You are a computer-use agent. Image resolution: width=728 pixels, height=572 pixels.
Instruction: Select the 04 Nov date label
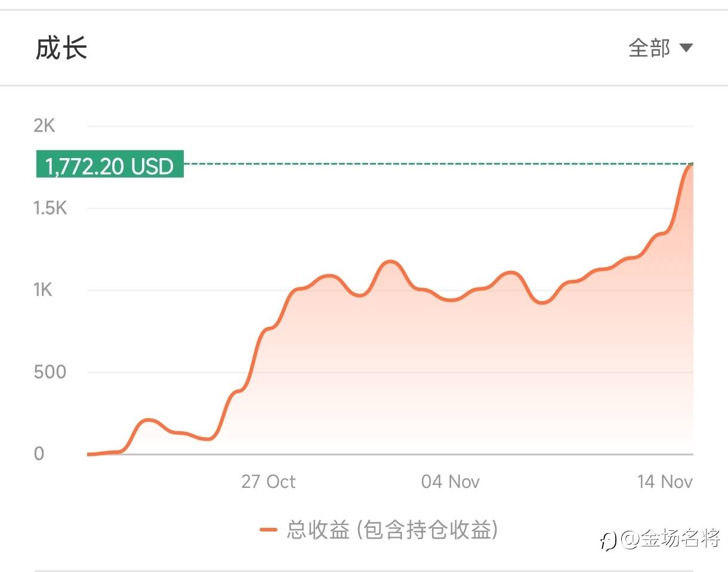450,481
